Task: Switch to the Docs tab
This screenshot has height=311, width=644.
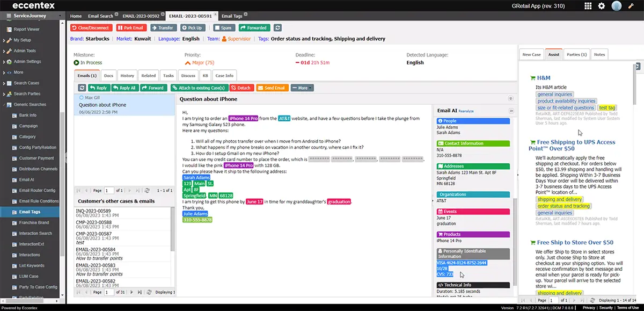Action: (108, 76)
